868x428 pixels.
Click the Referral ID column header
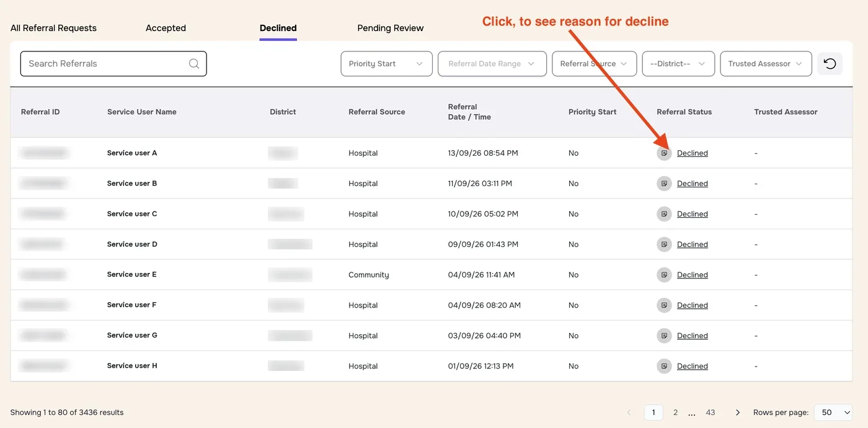click(x=40, y=112)
